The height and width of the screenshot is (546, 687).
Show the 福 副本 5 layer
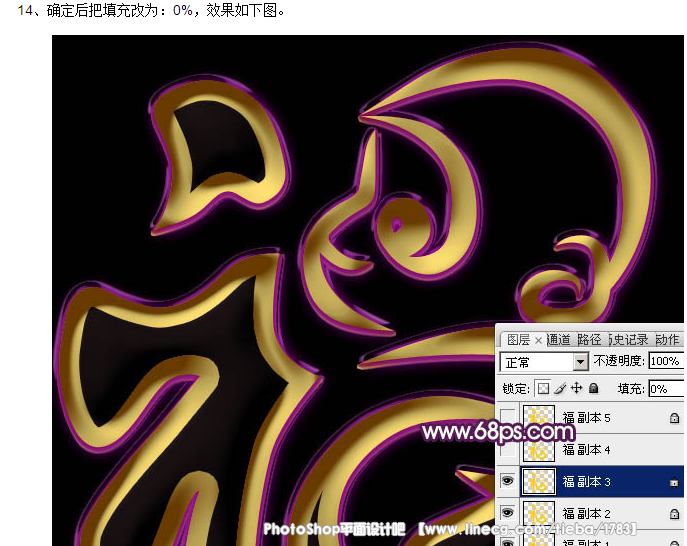pyautogui.click(x=507, y=417)
